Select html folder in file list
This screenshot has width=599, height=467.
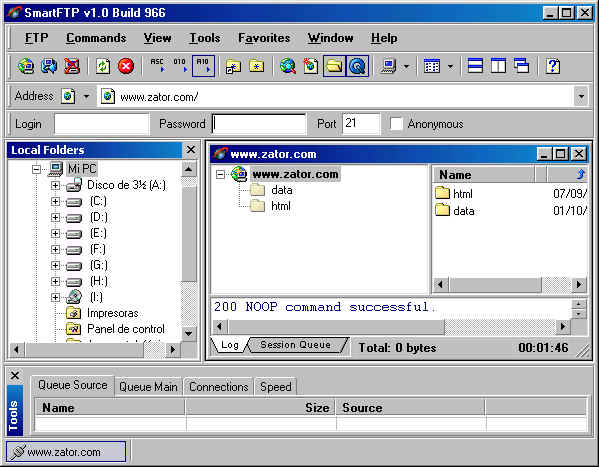click(463, 194)
